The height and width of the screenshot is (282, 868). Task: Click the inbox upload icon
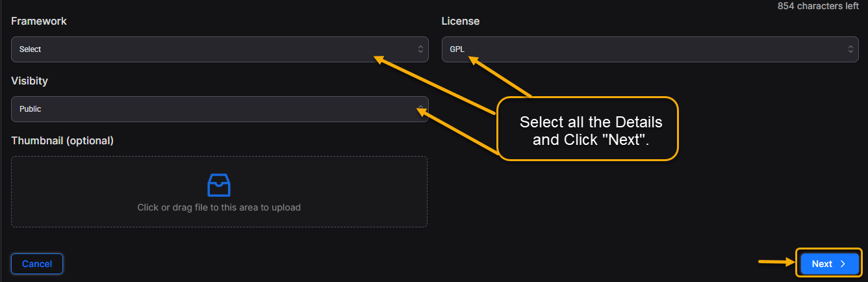point(219,185)
